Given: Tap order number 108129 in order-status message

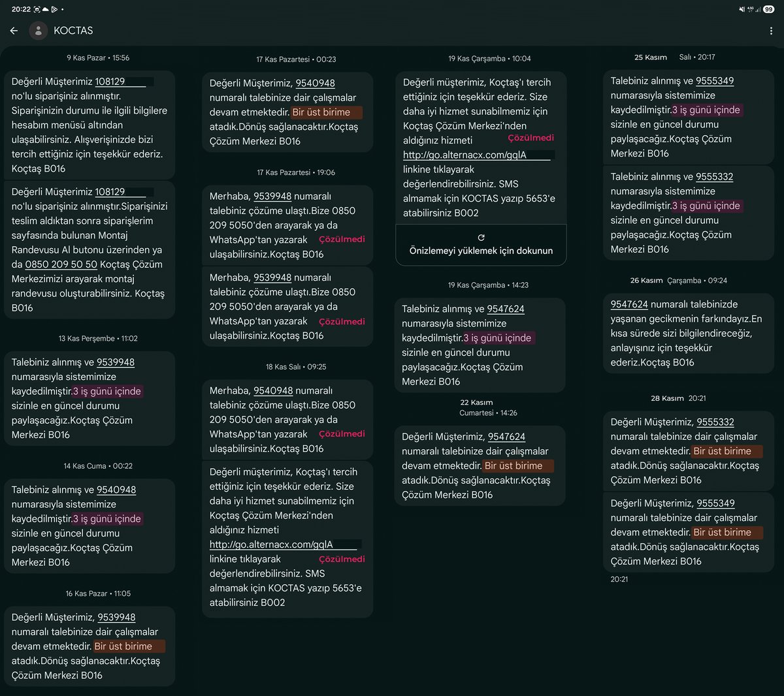Looking at the screenshot, I should click(110, 82).
